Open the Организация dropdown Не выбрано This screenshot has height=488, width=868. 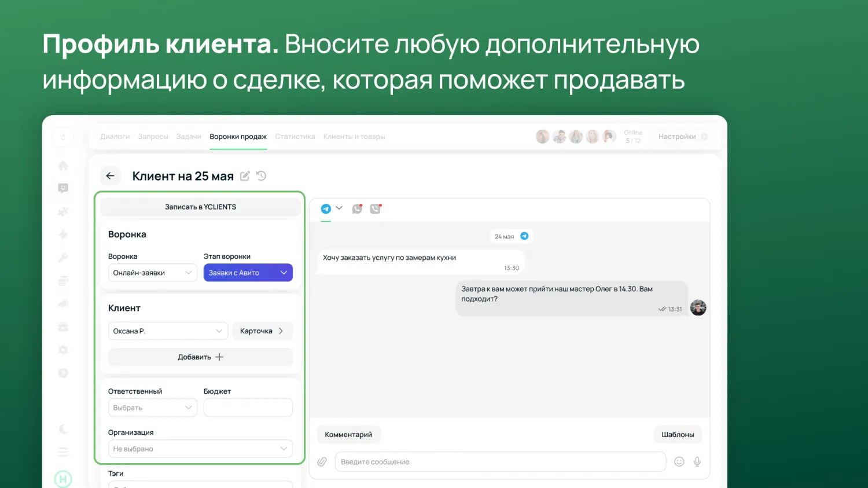click(x=200, y=449)
